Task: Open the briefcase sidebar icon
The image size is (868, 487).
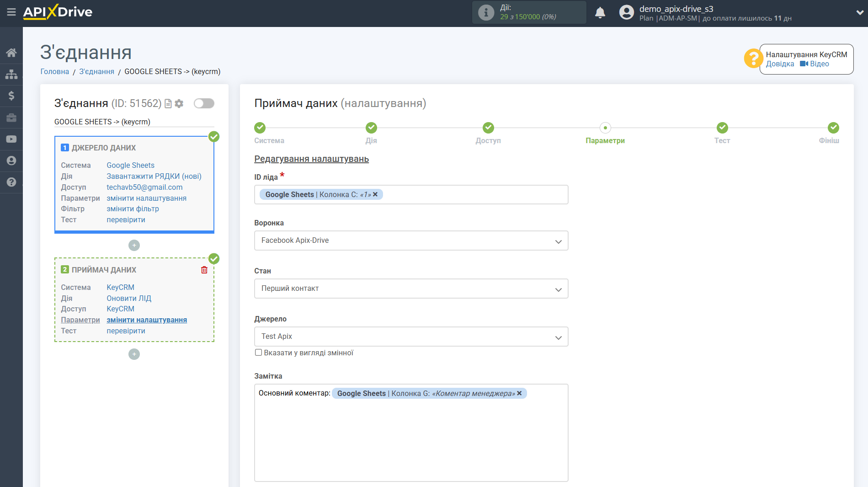Action: point(11,118)
